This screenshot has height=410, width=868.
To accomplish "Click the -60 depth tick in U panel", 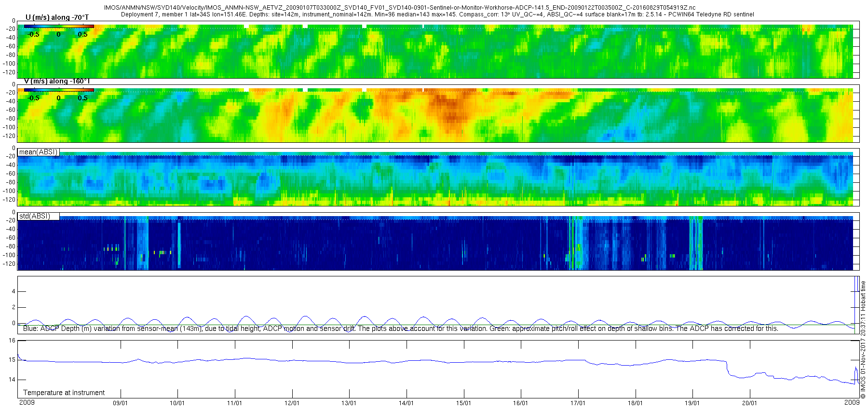I will [x=11, y=46].
